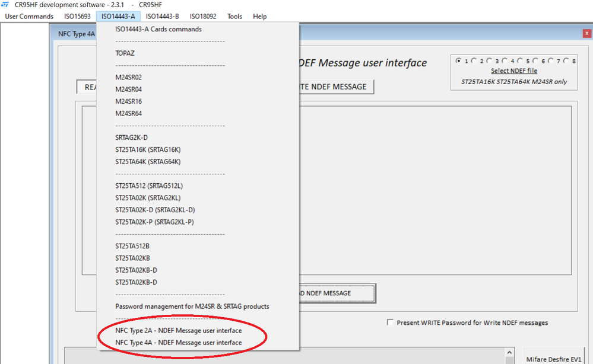
Task: Open the Tools menu
Action: point(234,16)
